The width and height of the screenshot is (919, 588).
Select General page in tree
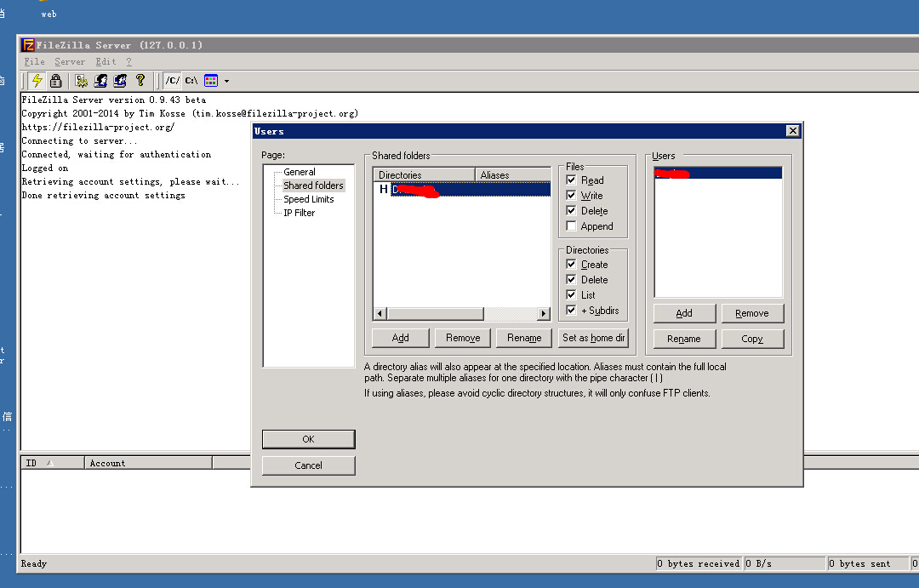[x=299, y=172]
